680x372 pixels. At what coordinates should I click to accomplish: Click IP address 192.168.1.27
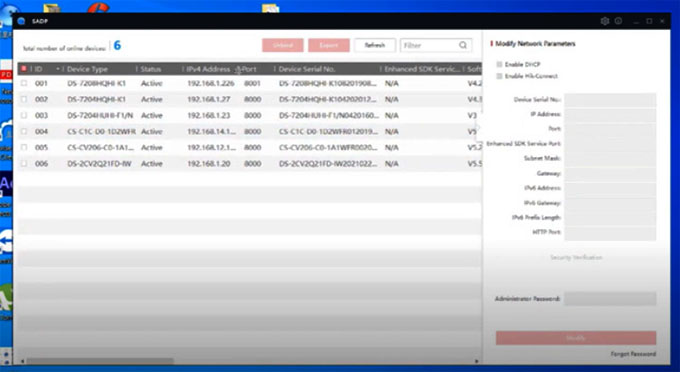coord(209,99)
